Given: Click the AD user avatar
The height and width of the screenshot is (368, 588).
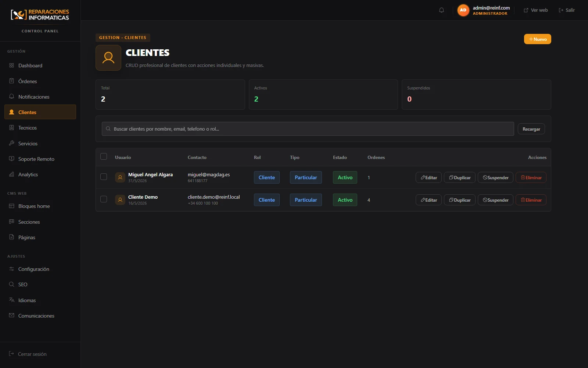Looking at the screenshot, I should click(x=463, y=10).
